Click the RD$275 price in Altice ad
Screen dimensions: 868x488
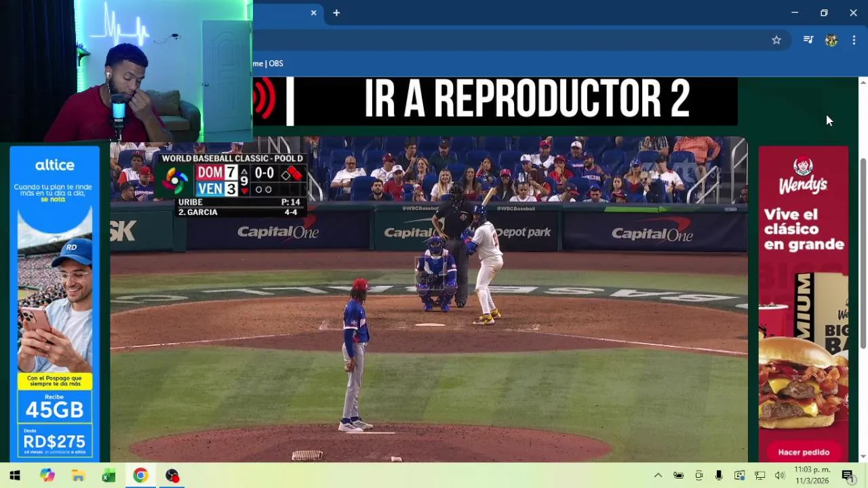[55, 442]
